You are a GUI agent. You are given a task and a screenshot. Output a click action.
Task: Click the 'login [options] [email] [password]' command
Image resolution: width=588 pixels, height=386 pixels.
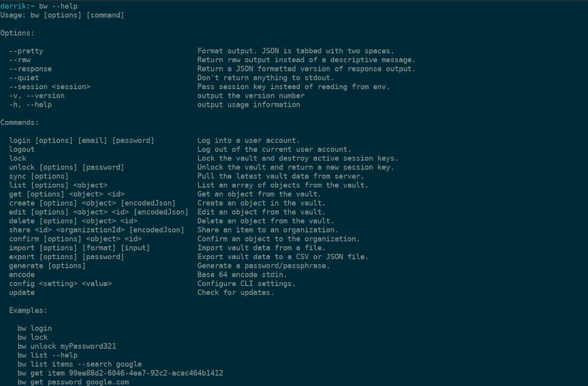81,141
